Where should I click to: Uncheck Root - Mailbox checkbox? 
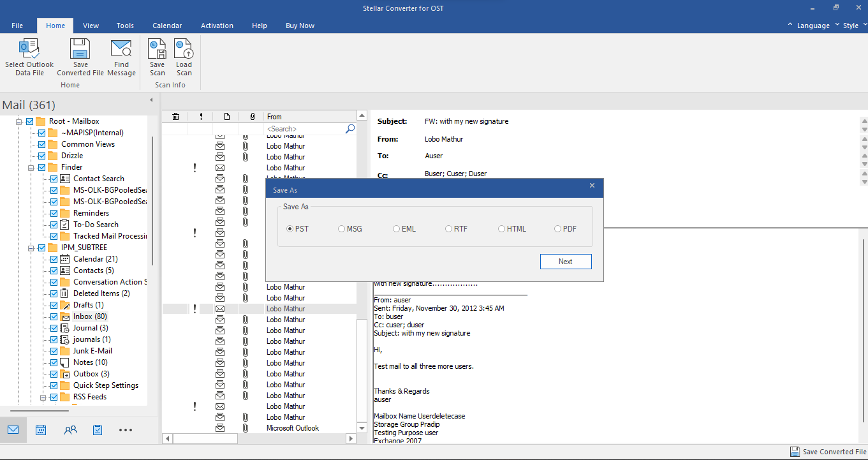[30, 121]
